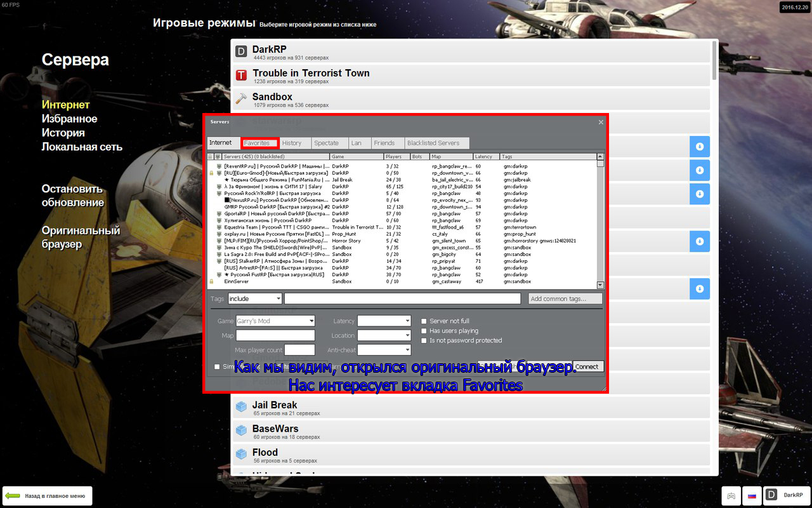Choose the BaseWars gamemode
This screenshot has width=812, height=508.
click(x=471, y=431)
